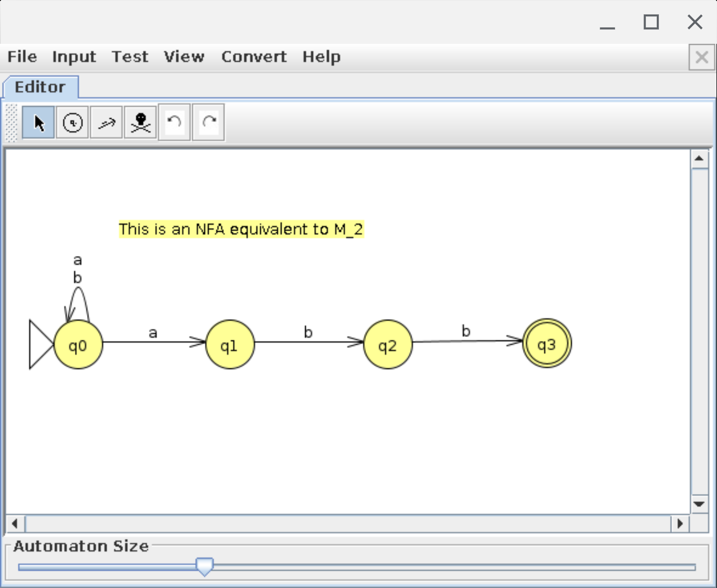The width and height of the screenshot is (717, 588).
Task: Select the final state q3
Action: (x=546, y=344)
